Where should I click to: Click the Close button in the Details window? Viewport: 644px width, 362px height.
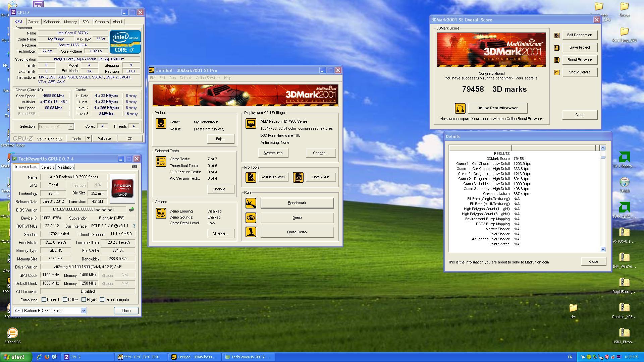pos(593,262)
